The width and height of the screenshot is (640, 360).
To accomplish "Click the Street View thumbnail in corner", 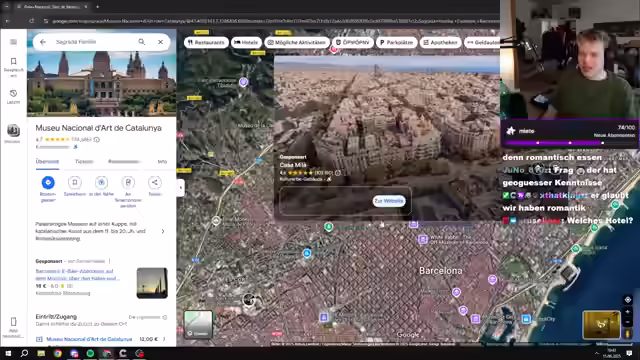I will 601,325.
